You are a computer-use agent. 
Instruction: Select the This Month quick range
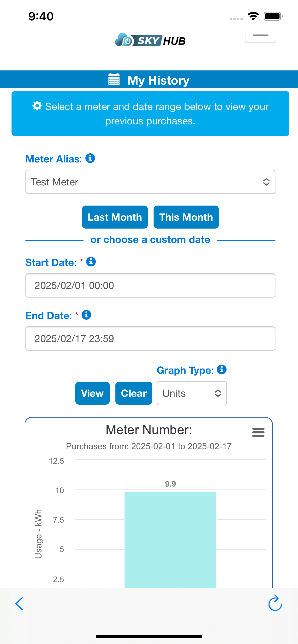click(186, 217)
